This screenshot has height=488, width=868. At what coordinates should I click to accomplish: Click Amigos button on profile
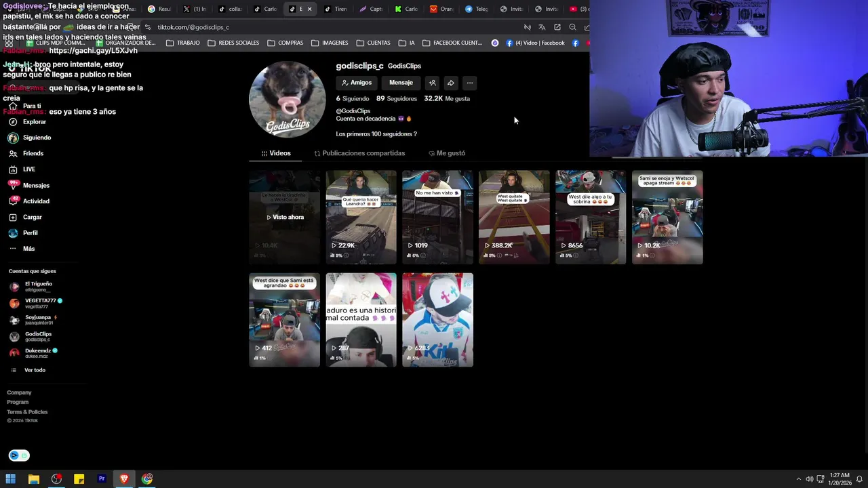click(x=357, y=83)
